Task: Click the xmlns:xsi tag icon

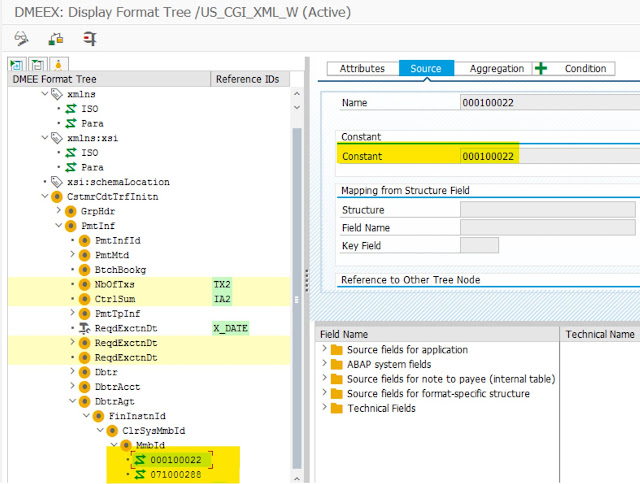Action: coord(57,138)
